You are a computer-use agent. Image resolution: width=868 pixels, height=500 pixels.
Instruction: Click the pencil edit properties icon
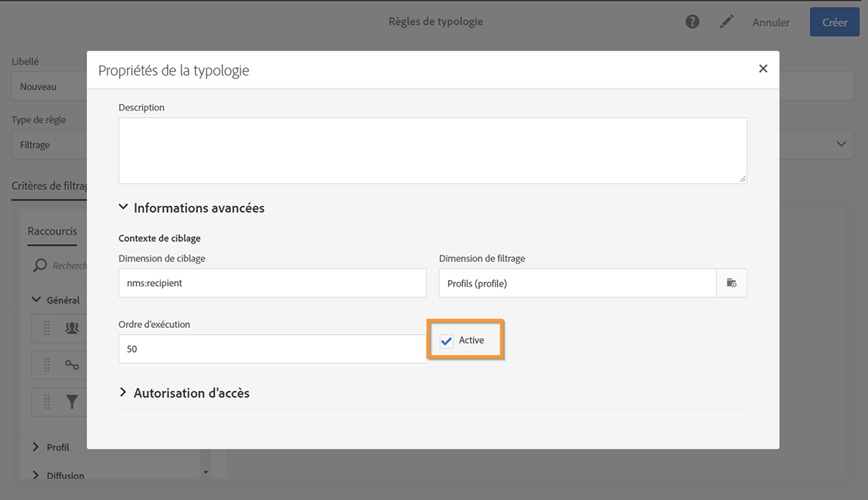click(x=726, y=22)
